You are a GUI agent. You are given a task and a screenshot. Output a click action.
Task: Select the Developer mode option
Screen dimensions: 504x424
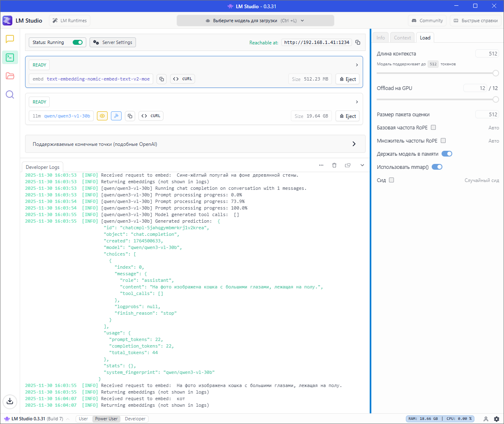135,419
